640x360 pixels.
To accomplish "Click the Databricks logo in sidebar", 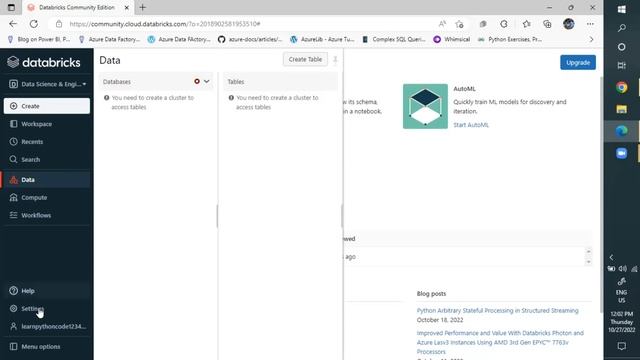I will tap(44, 62).
